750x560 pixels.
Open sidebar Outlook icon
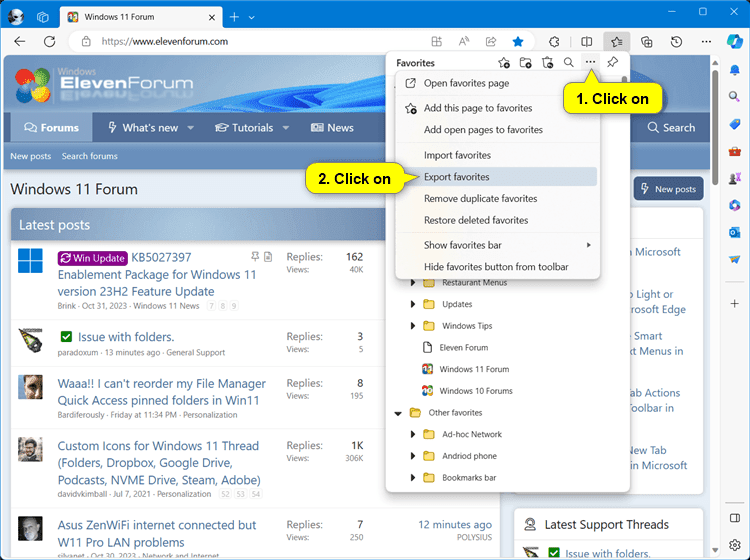pos(734,232)
